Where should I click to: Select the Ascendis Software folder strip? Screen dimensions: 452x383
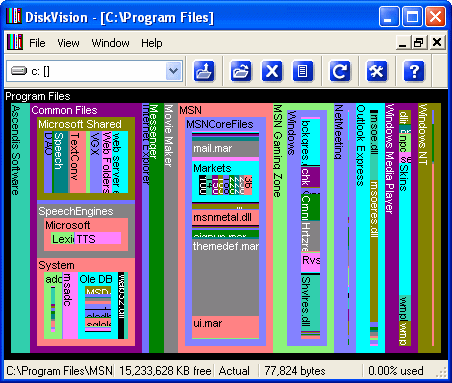(20, 228)
